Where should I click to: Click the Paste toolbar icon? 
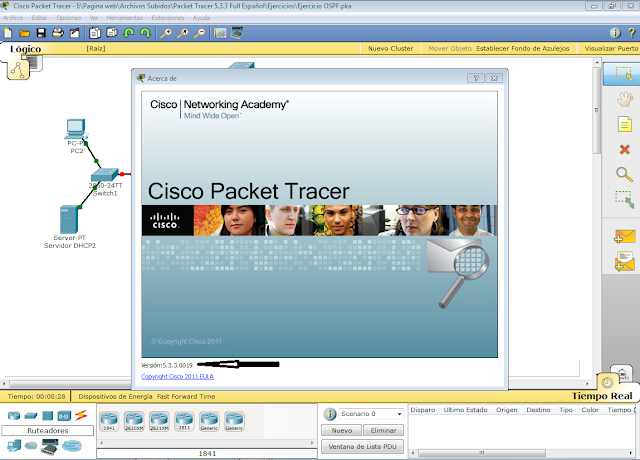pos(111,33)
